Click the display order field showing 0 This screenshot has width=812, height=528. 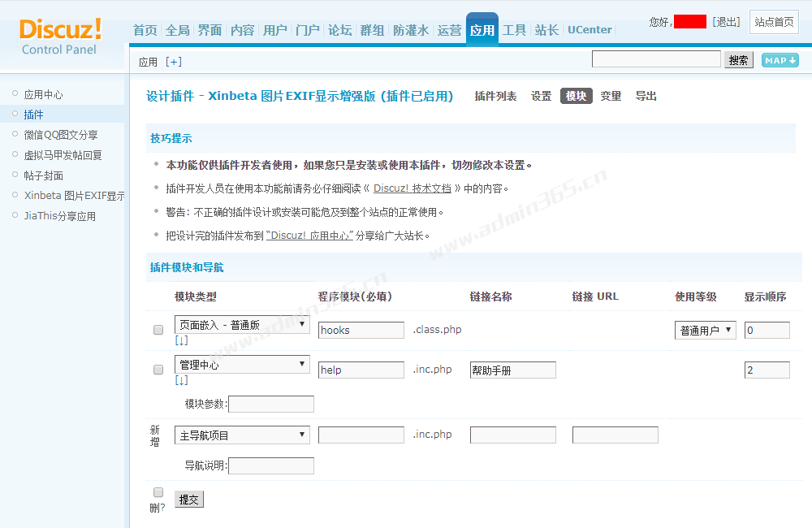tap(767, 330)
